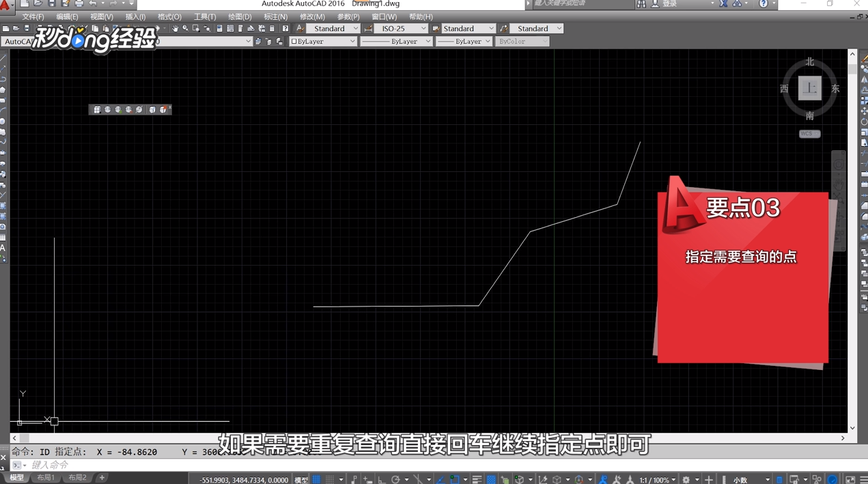Image resolution: width=868 pixels, height=484 pixels.
Task: Click the Autodesk A360 triangle icon
Action: pyautogui.click(x=737, y=4)
